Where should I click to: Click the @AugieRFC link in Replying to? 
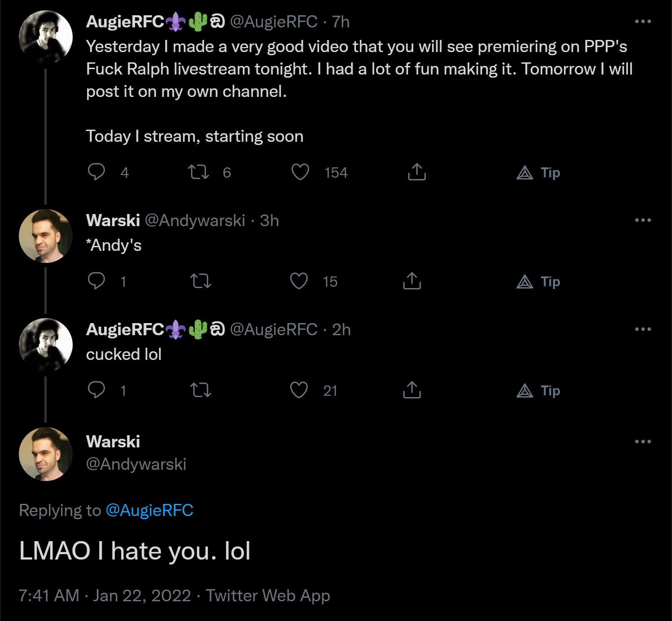click(149, 510)
